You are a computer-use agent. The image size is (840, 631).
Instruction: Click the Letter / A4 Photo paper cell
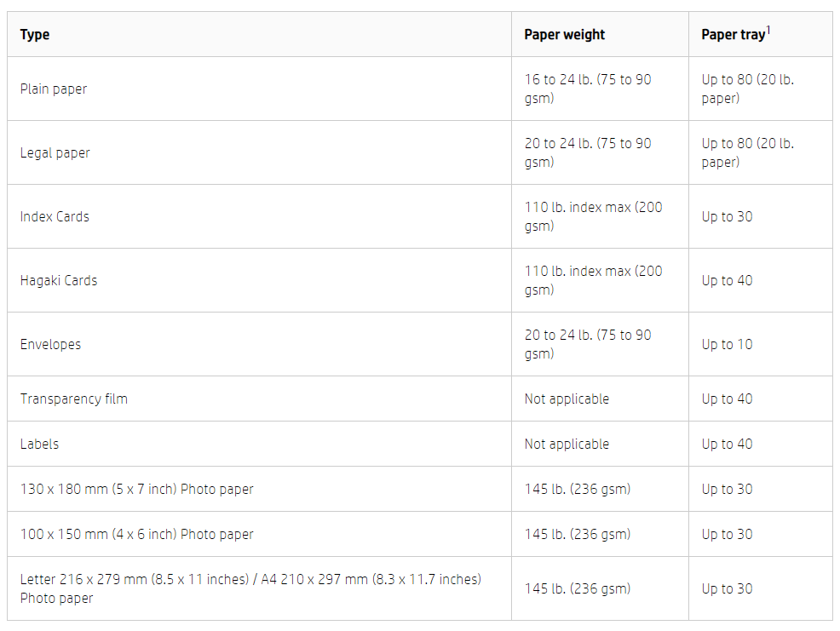[250, 588]
